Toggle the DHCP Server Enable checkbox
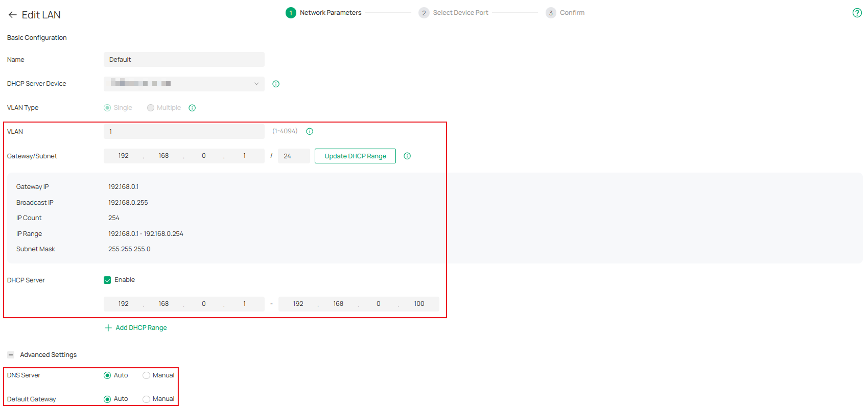 [107, 280]
